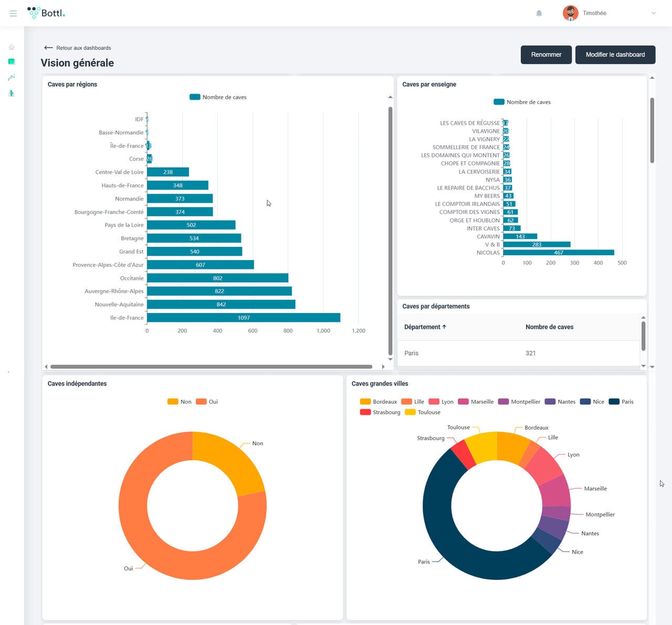The height and width of the screenshot is (625, 672).
Task: Open the dashboards sidebar icon
Action: (12, 62)
